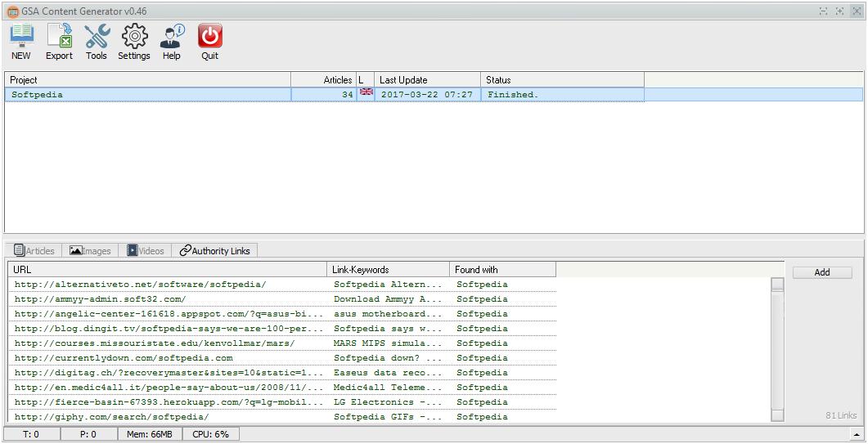
Task: Select the giphy.com search URL row
Action: point(112,417)
